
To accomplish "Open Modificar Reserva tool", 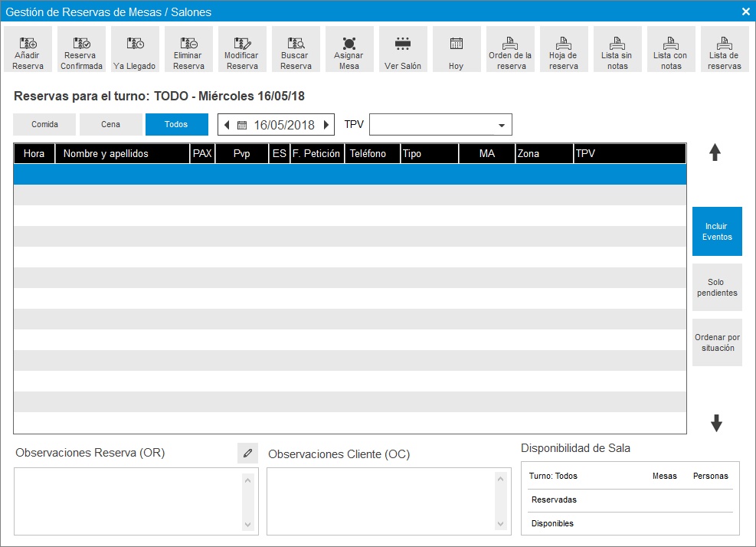I will pos(242,50).
